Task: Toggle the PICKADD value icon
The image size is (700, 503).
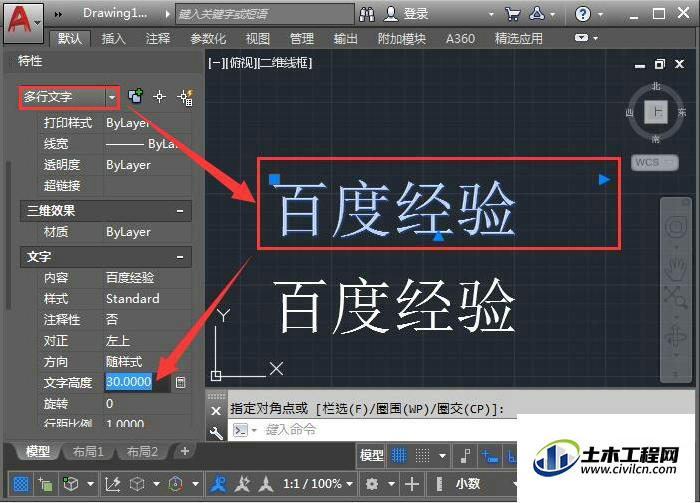Action: tap(135, 96)
